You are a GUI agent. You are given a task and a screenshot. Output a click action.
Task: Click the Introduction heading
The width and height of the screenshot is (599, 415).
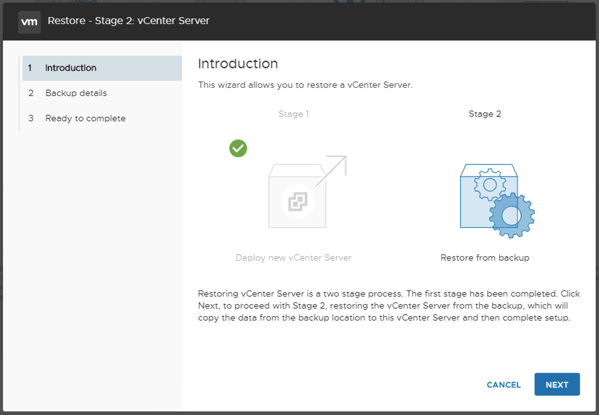(238, 63)
